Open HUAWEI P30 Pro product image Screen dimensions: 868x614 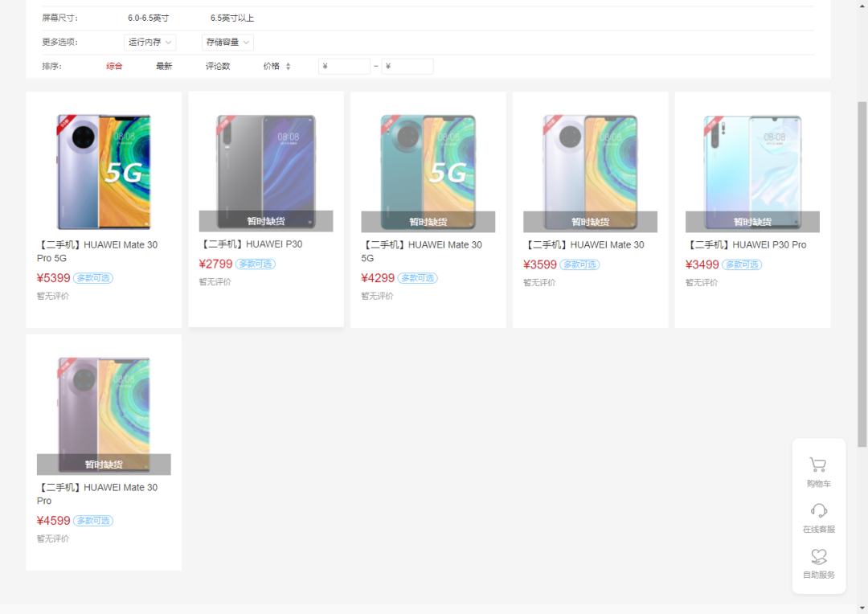[752, 172]
